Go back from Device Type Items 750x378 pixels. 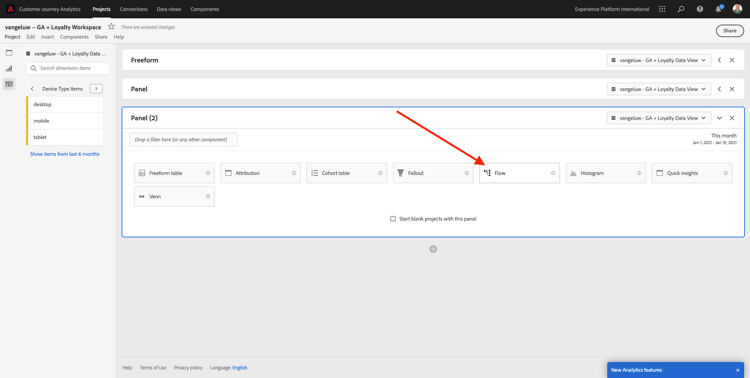tap(32, 89)
